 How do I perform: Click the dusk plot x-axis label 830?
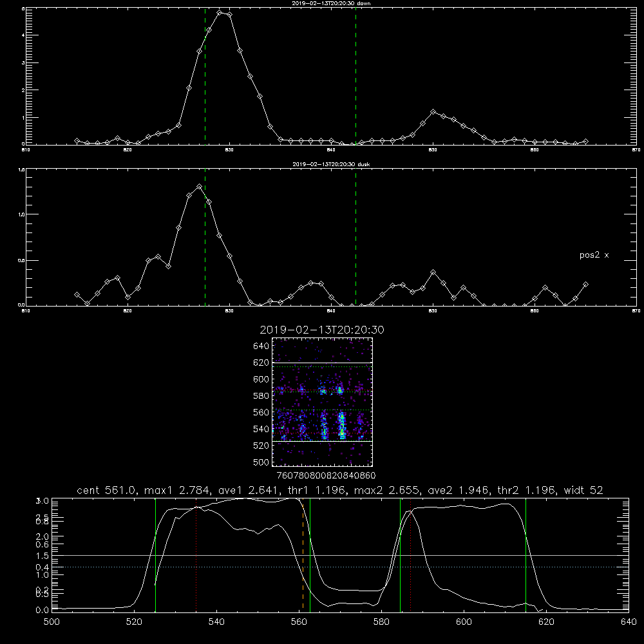pos(229,311)
